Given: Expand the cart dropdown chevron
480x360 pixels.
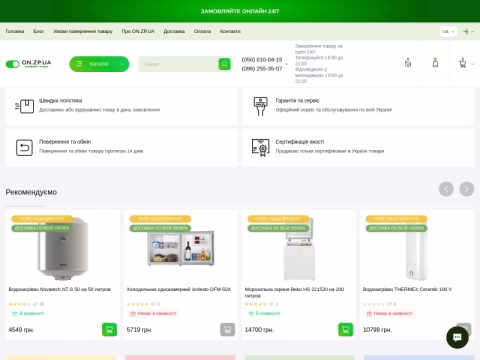Looking at the screenshot, I should coord(473,64).
